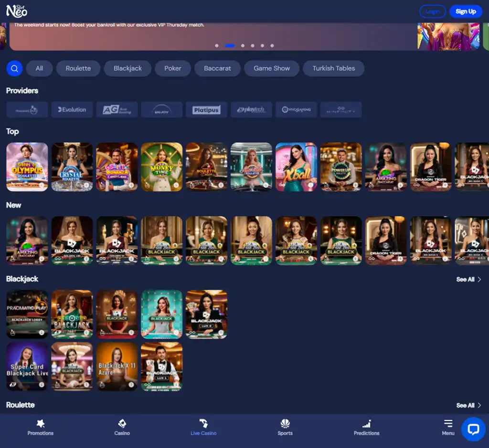
Task: Click the VIP Thursday match promo banner
Action: (245, 36)
